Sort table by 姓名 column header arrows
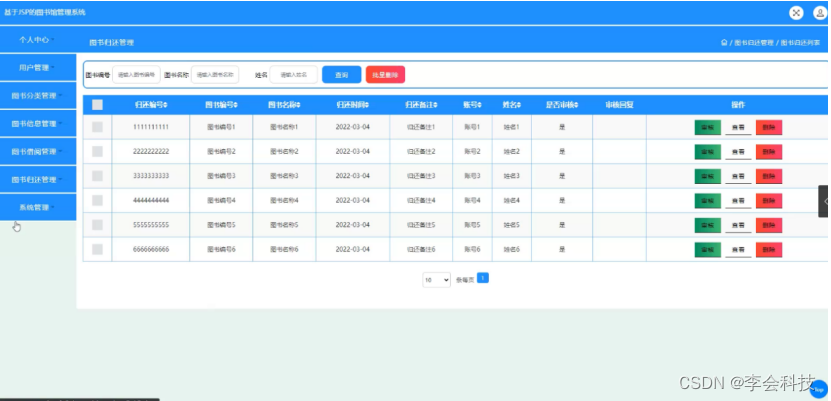The image size is (831, 401). point(519,105)
